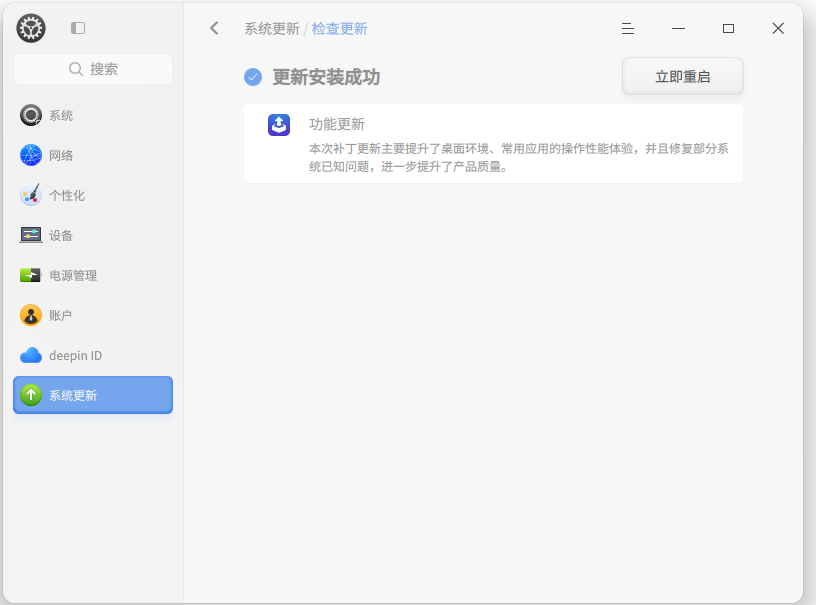Close the Control Center window

(778, 29)
